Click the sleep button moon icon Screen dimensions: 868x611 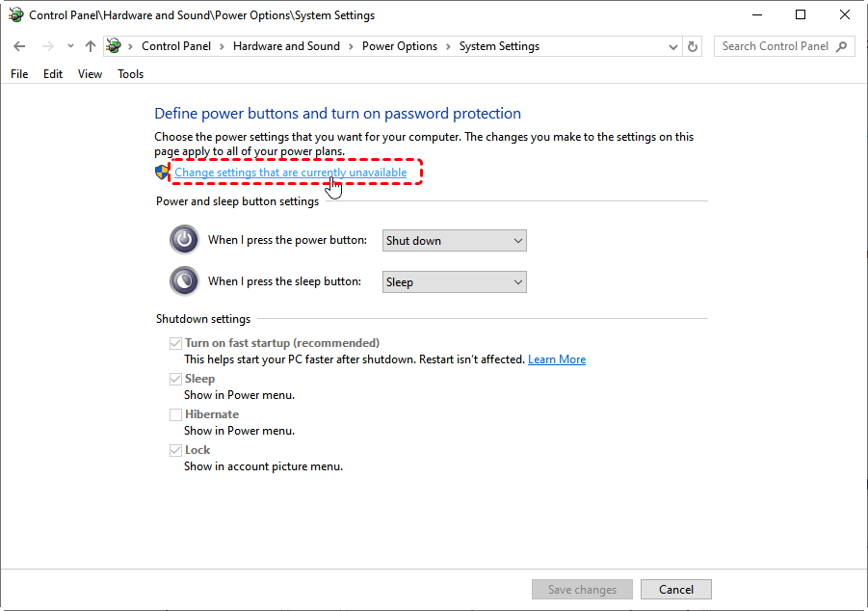click(184, 281)
